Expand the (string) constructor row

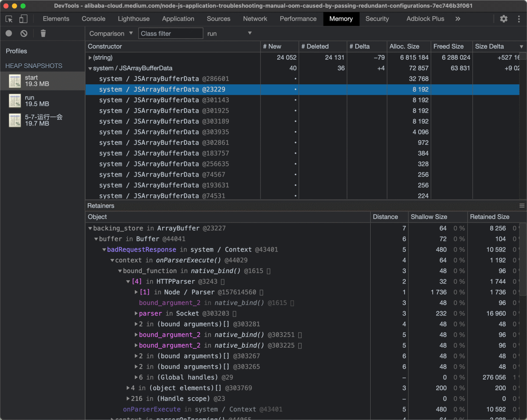pyautogui.click(x=90, y=57)
